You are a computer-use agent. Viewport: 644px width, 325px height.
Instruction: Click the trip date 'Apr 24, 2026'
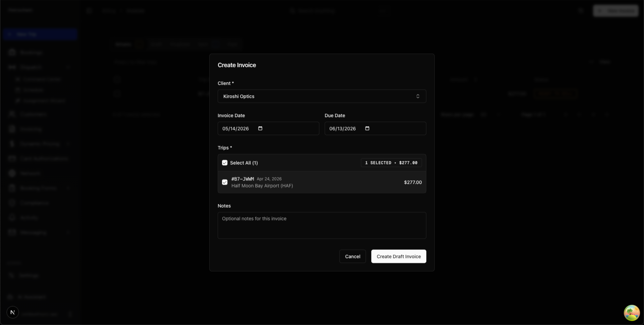point(269,179)
